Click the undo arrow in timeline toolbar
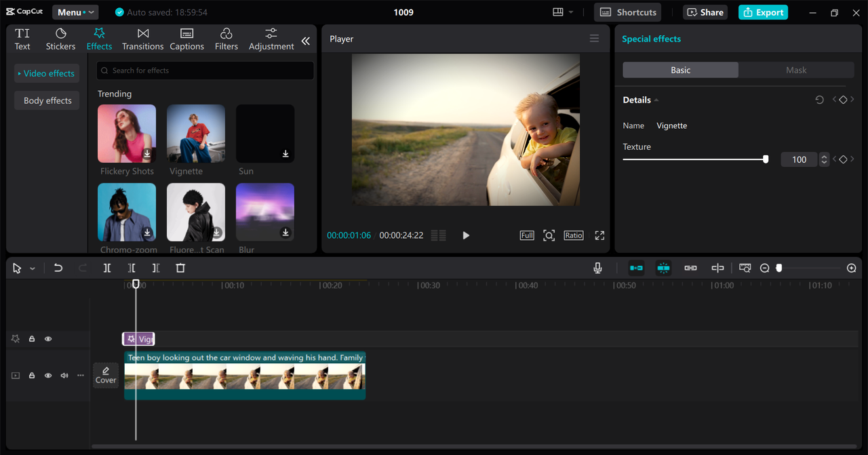This screenshot has width=868, height=455. [x=58, y=268]
